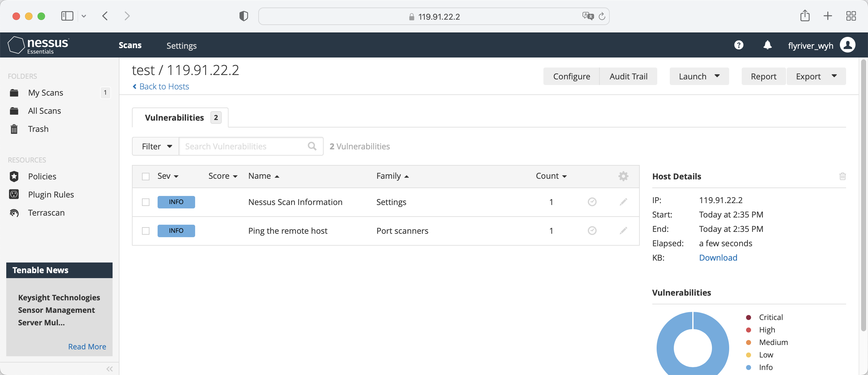Screen dimensions: 868x375
Task: Sort by the Sev column
Action: click(168, 176)
